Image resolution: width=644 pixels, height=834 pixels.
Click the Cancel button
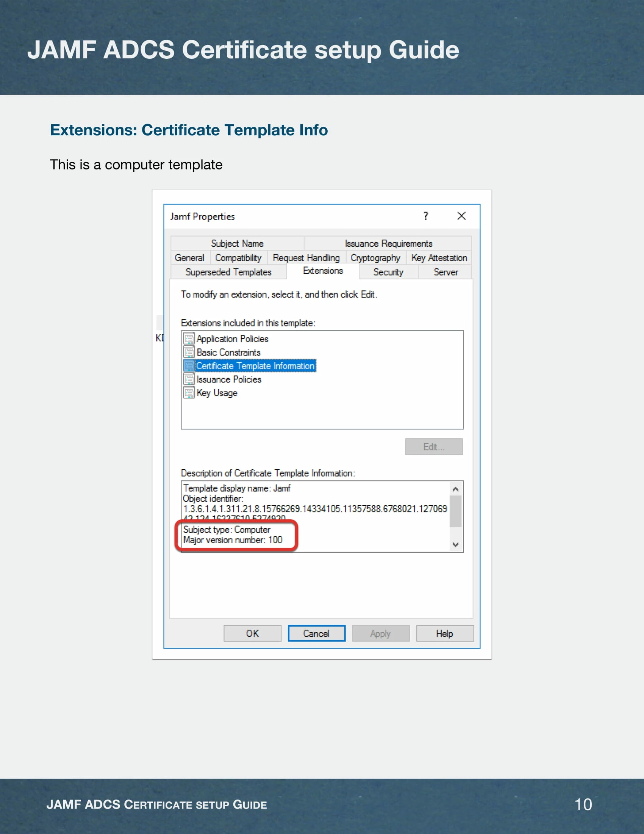click(317, 633)
